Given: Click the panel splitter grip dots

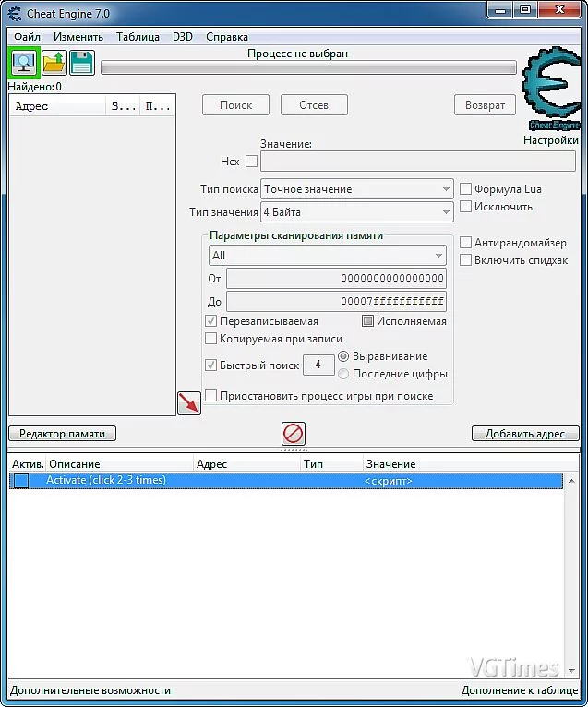Looking at the screenshot, I should click(294, 450).
